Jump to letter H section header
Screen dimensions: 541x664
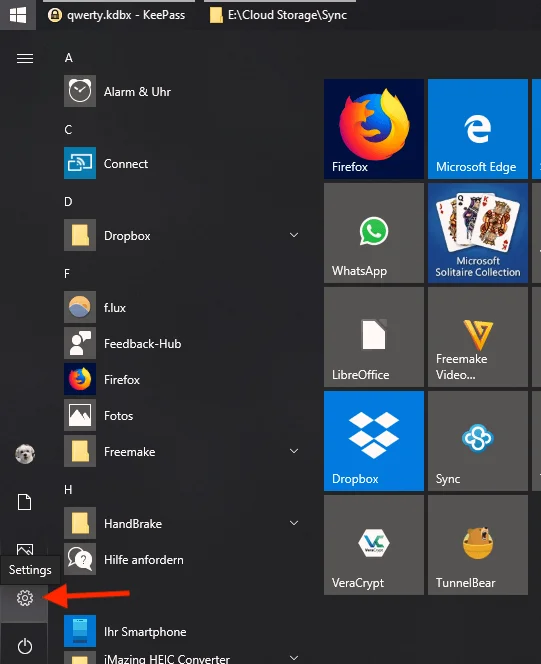[x=68, y=490]
